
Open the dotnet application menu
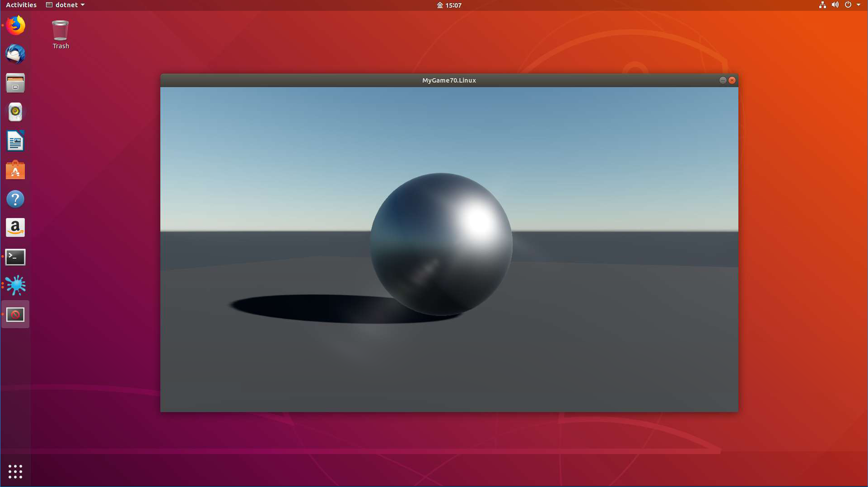[x=65, y=5]
